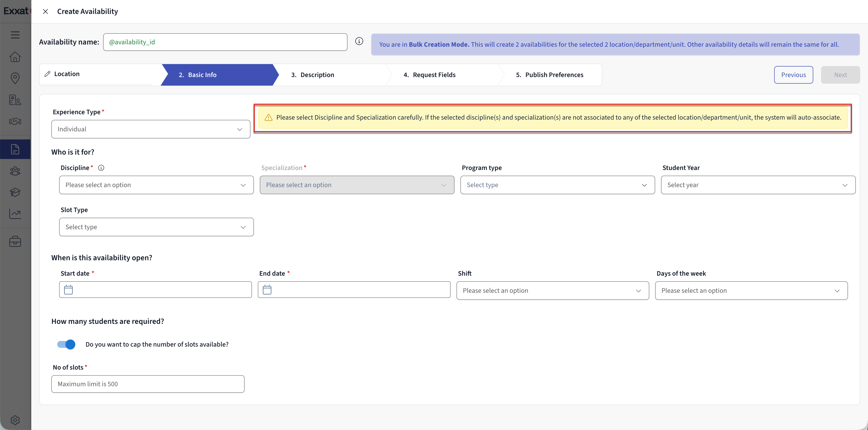This screenshot has height=430, width=868.
Task: Open the Experience Type dropdown
Action: 151,129
